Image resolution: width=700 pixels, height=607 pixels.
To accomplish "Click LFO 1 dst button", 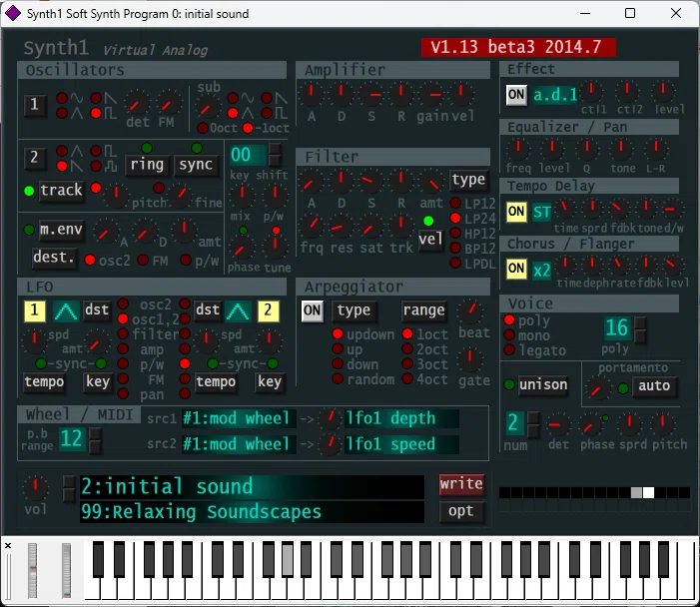I will (97, 310).
